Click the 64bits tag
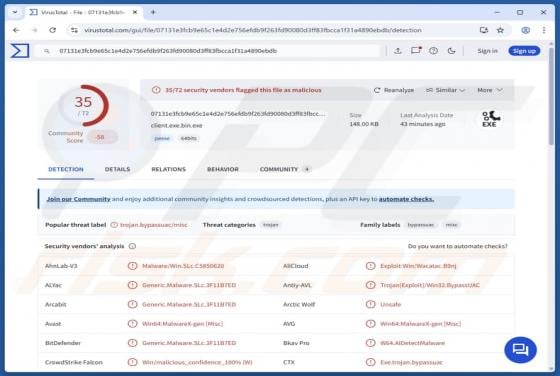 tap(189, 138)
